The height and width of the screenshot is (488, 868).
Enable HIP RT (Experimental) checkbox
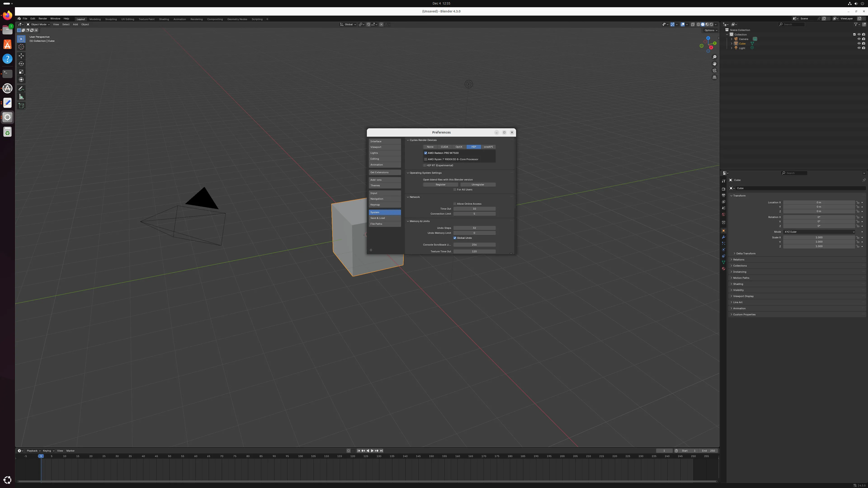[x=425, y=165]
